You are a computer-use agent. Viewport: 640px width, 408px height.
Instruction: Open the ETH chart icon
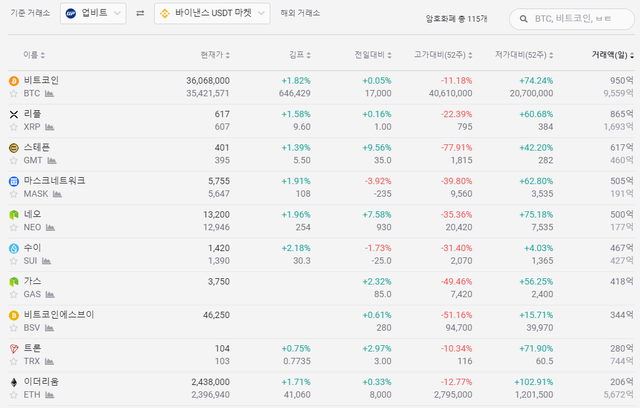pyautogui.click(x=50, y=395)
